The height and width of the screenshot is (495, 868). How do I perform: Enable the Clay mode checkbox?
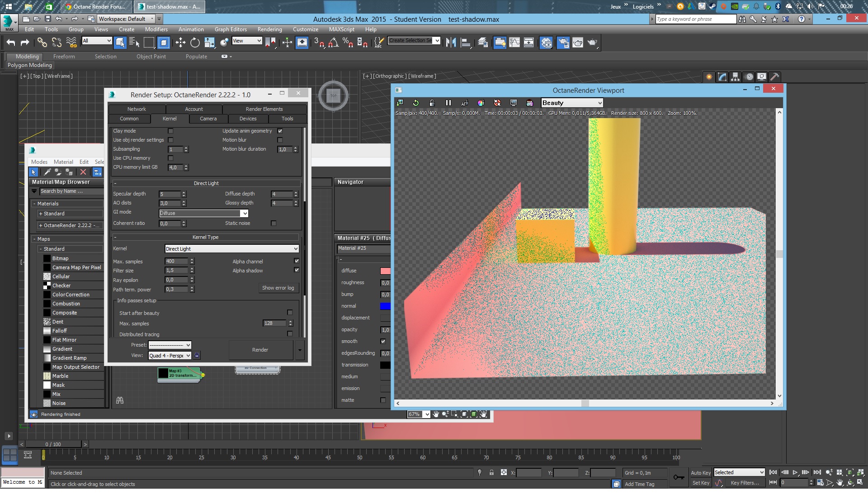[170, 131]
